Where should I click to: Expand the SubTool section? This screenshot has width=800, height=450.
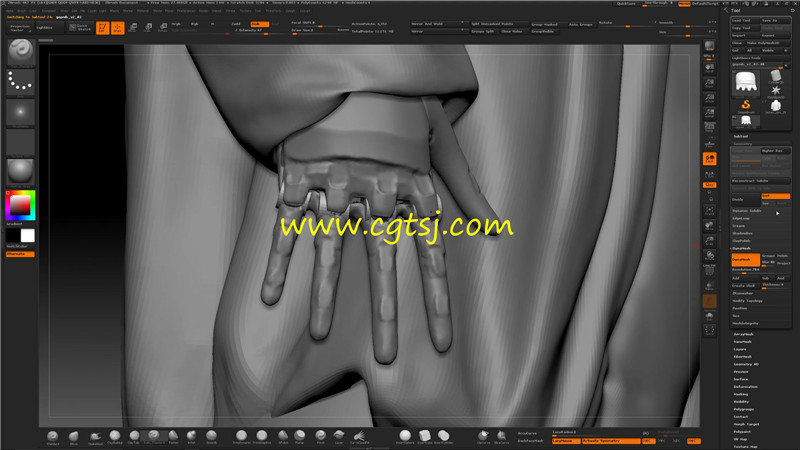coord(741,136)
